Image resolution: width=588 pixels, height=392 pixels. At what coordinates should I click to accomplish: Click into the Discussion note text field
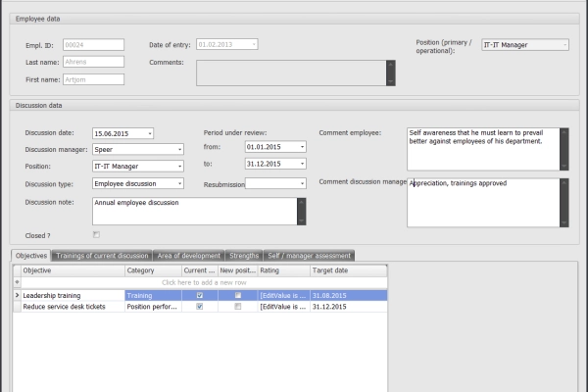tap(193, 211)
